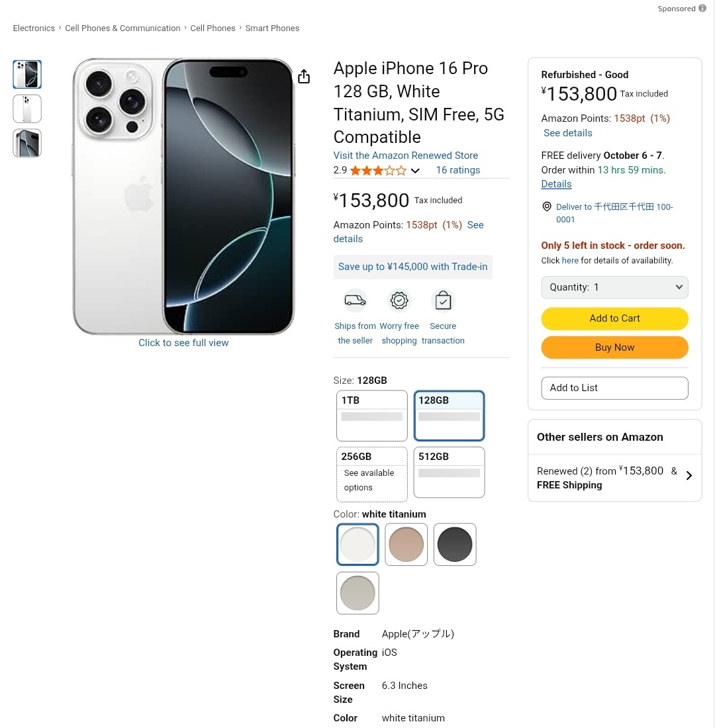Open other sellers chevron arrow
The height and width of the screenshot is (728, 715).
[x=689, y=475]
